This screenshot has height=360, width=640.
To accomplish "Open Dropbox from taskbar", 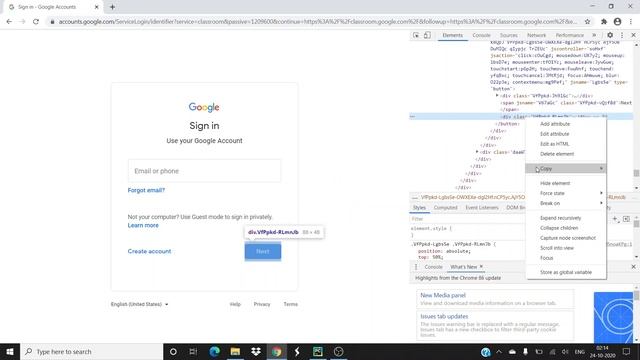I will click(x=256, y=351).
